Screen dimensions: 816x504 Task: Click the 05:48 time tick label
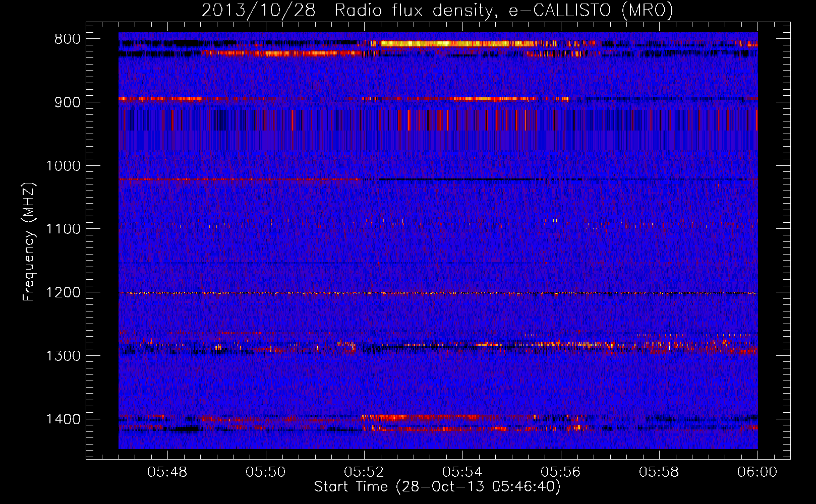coord(167,472)
